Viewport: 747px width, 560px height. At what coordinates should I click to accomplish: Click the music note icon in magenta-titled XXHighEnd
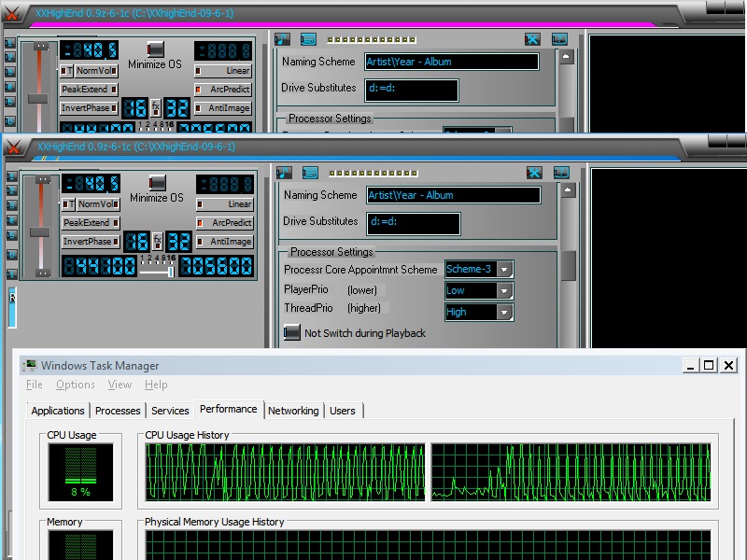click(x=283, y=39)
